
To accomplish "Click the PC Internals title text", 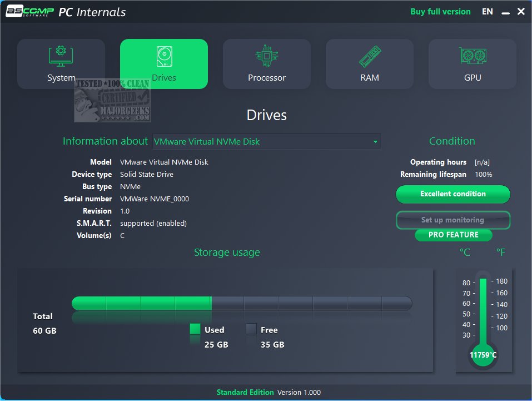I will [x=92, y=12].
